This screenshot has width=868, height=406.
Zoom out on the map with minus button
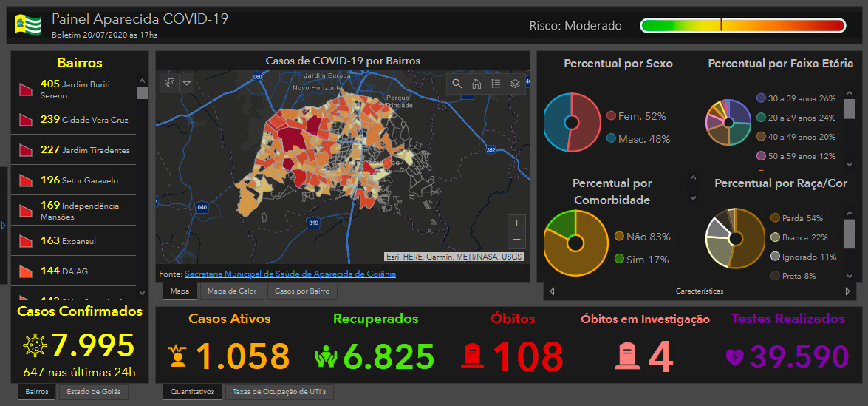(516, 239)
